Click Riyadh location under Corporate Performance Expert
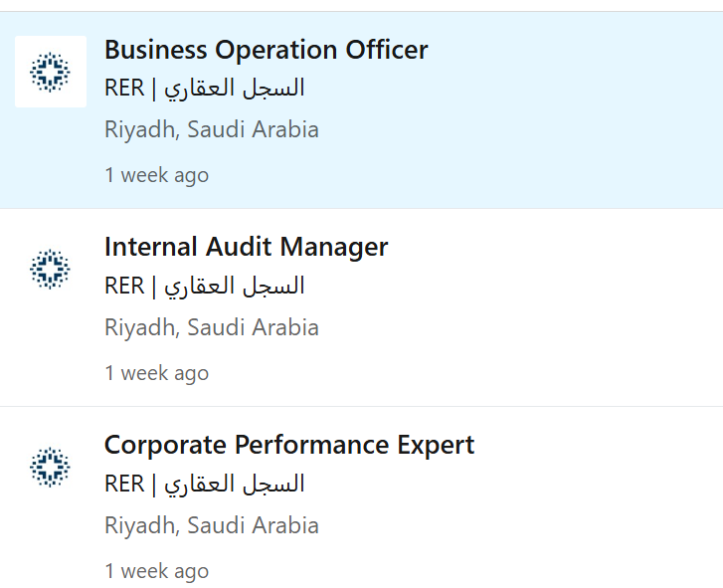Image resolution: width=723 pixels, height=588 pixels. pyautogui.click(x=212, y=525)
